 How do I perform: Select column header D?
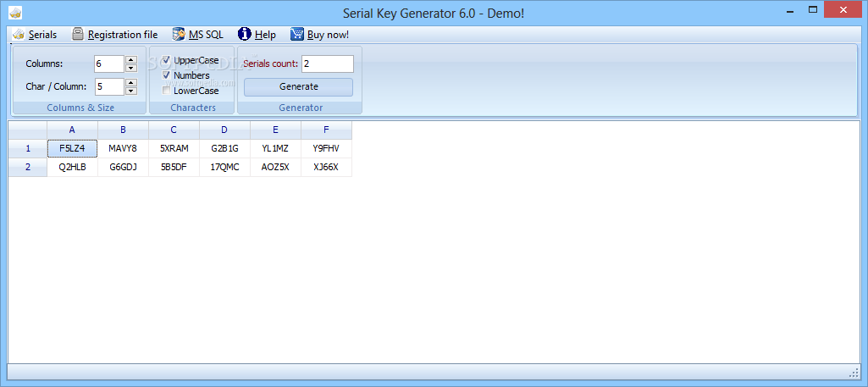pyautogui.click(x=224, y=130)
